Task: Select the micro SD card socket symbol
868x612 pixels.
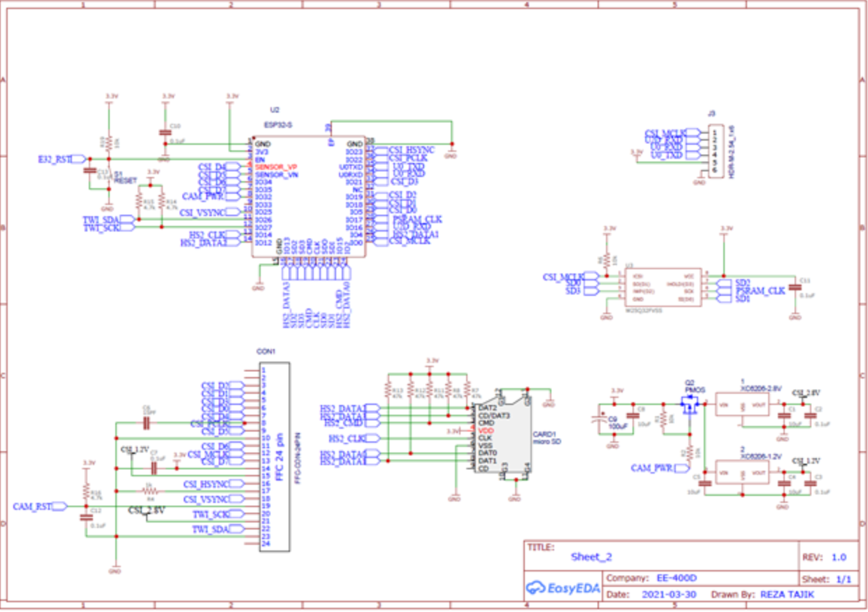Action: [502, 435]
